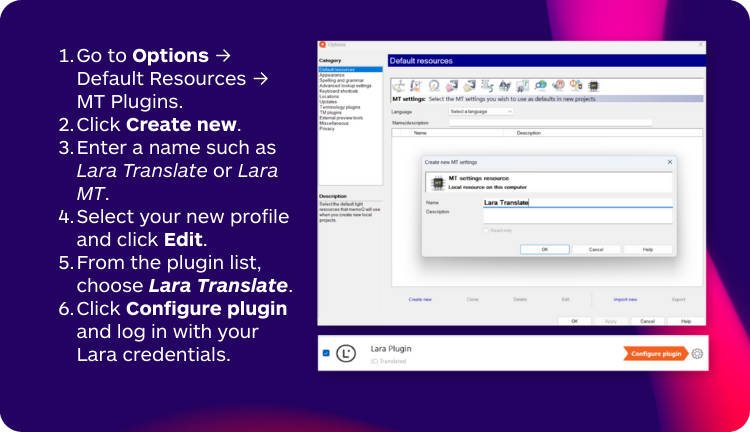Screen dimensions: 750x432
Task: Click the memoQ logo in Options title bar
Action: coord(322,44)
